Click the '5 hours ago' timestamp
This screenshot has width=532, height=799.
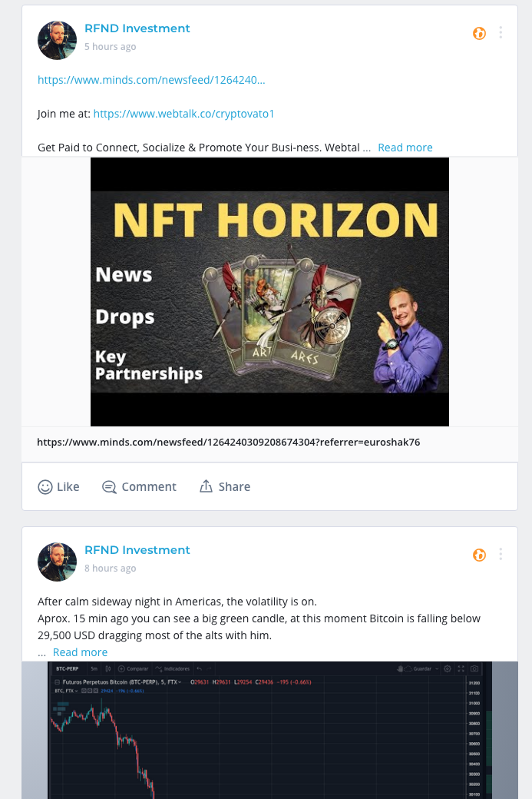110,47
